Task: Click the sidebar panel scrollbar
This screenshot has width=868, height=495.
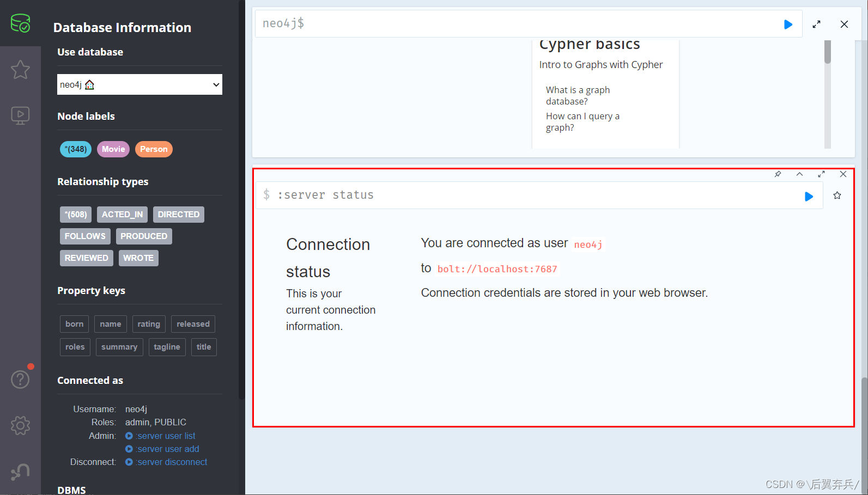Action: coord(241,199)
